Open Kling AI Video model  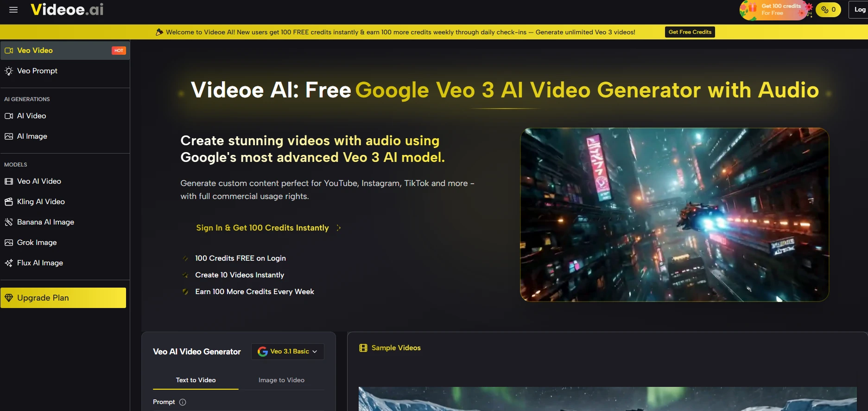(65, 202)
